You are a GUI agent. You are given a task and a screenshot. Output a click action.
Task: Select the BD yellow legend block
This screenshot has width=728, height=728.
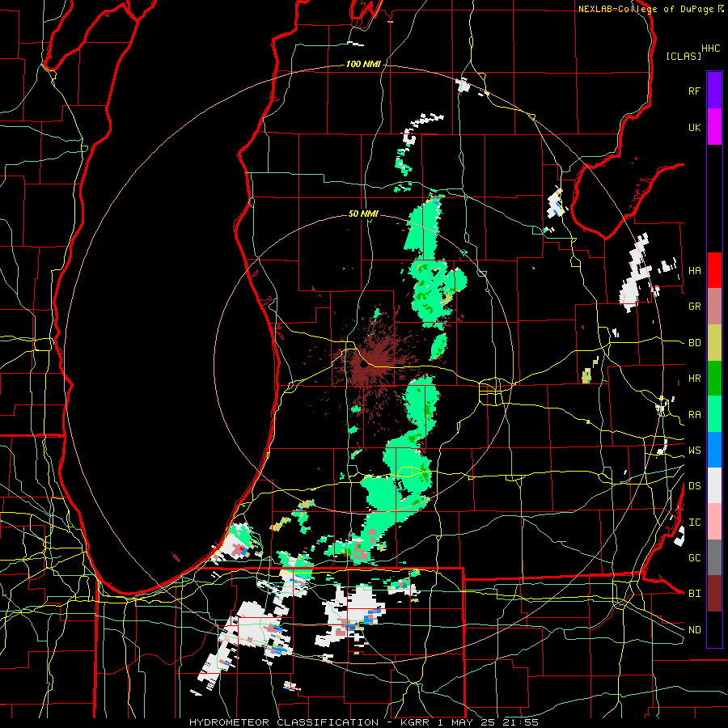click(714, 343)
